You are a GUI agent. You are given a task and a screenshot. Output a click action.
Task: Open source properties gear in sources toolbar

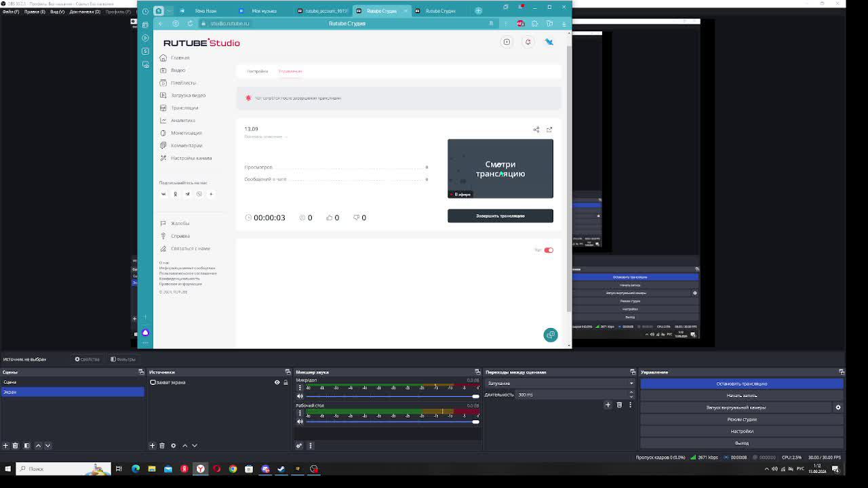[173, 445]
